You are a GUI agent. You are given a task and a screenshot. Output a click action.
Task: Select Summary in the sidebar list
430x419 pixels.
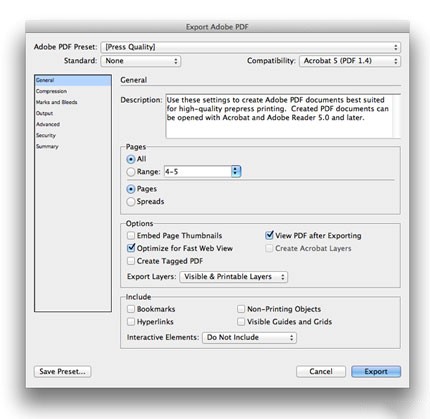pos(73,146)
